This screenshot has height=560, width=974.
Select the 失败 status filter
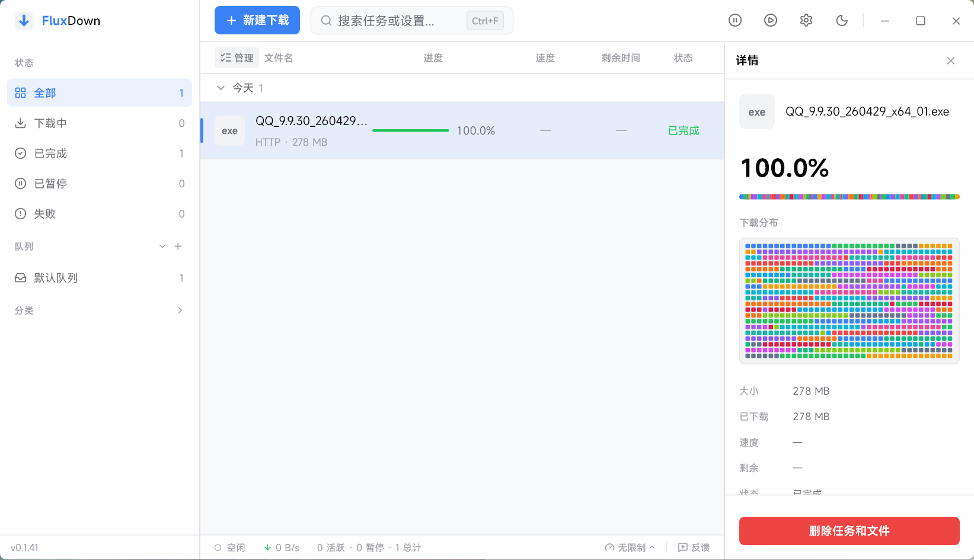tap(100, 214)
